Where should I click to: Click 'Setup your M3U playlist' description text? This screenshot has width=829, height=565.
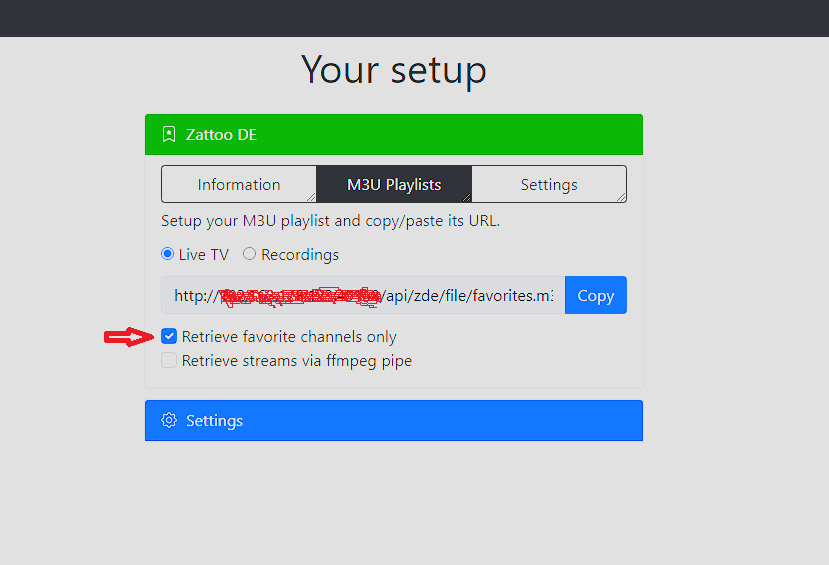330,220
